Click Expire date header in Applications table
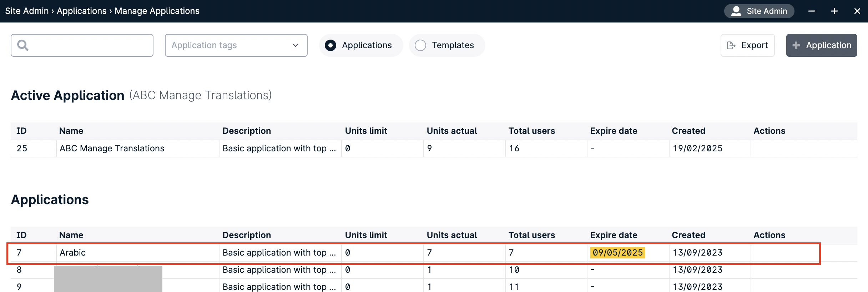The image size is (868, 292). (x=614, y=235)
